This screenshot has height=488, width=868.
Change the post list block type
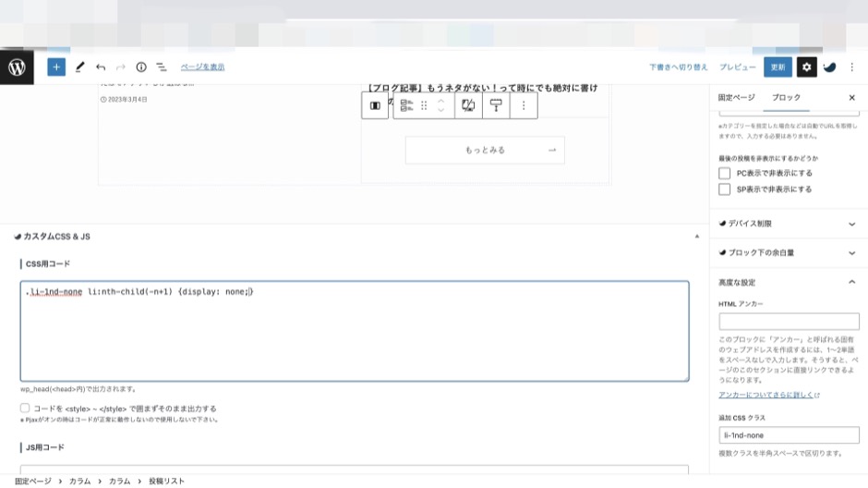point(406,105)
